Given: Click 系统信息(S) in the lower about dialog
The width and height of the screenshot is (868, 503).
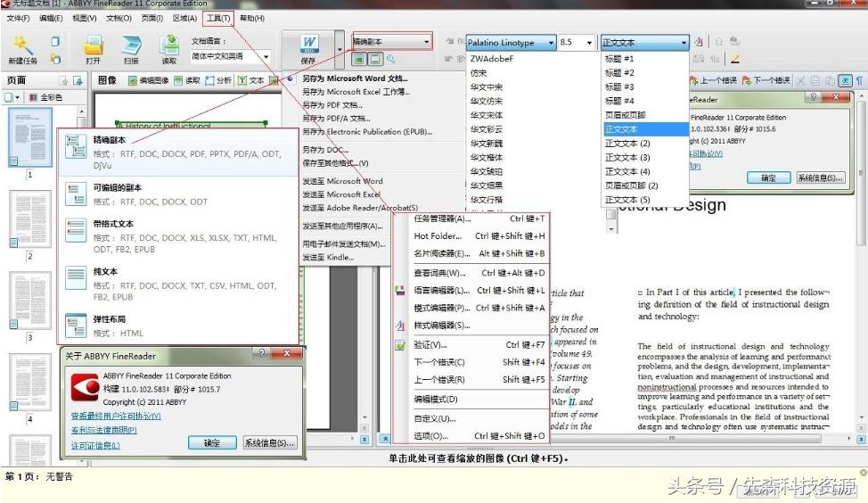Looking at the screenshot, I should tap(270, 443).
